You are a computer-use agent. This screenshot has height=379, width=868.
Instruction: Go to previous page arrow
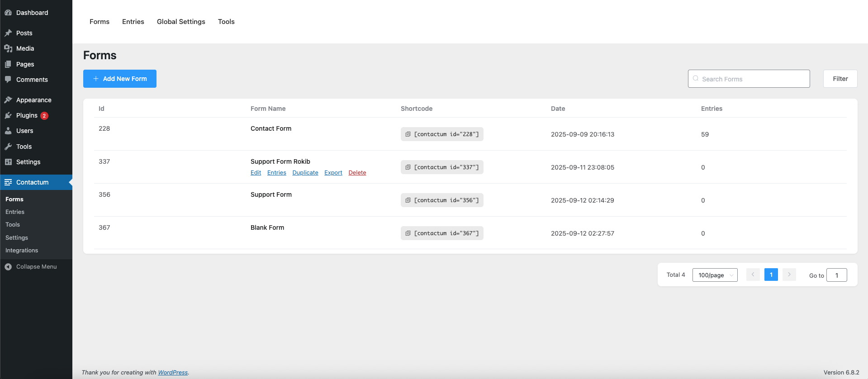[x=753, y=275]
